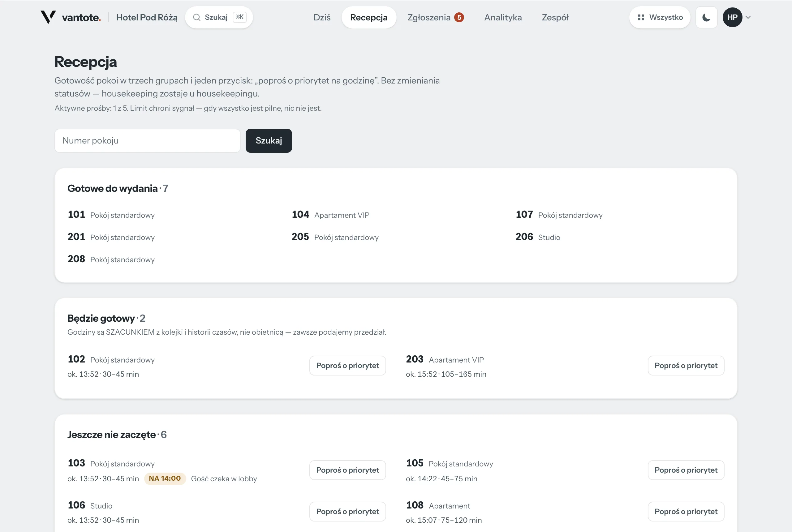Select the Recepcja tab
This screenshot has height=532, width=792.
(x=369, y=17)
